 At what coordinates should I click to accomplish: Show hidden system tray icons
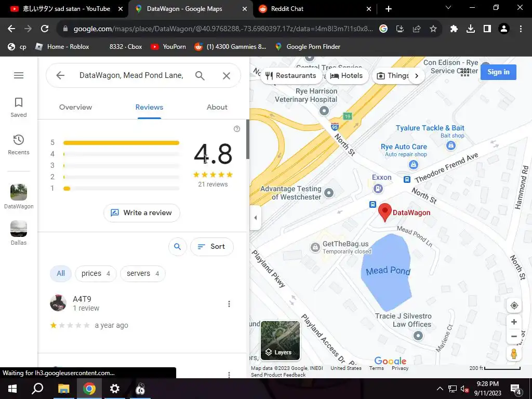pos(440,389)
